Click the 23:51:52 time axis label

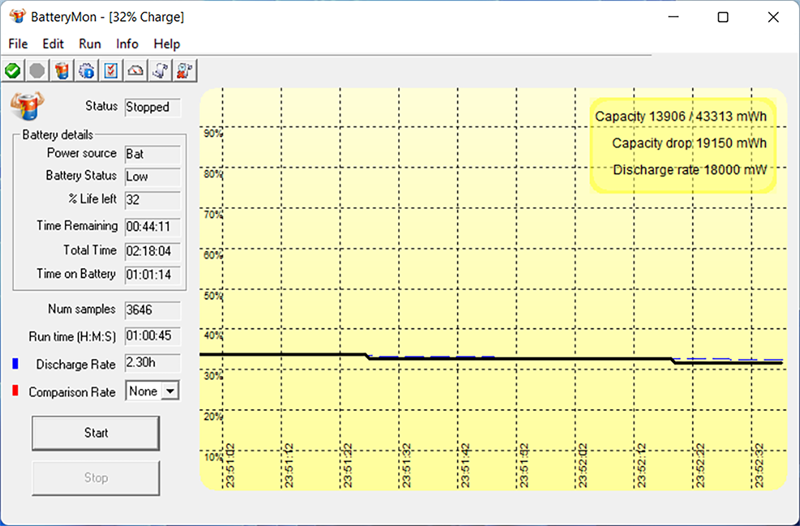(x=524, y=465)
